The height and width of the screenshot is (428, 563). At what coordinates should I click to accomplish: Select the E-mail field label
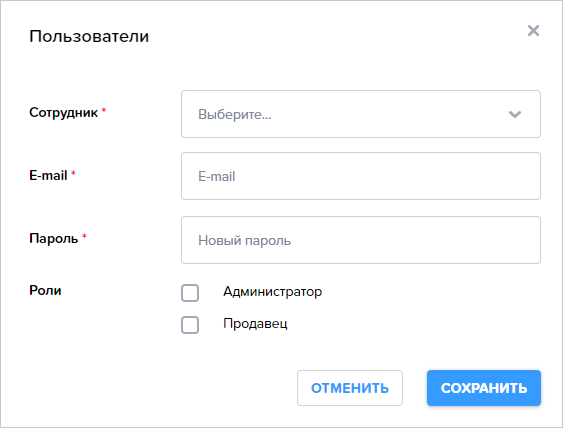pyautogui.click(x=48, y=175)
